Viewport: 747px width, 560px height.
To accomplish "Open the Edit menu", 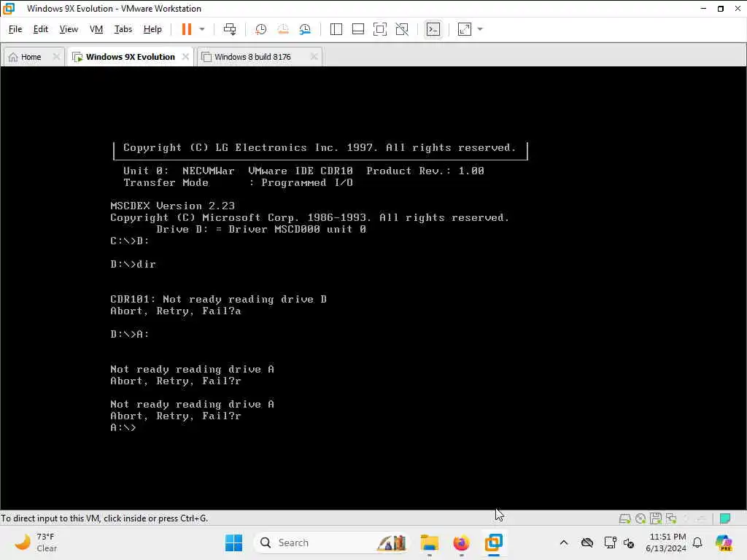I will [41, 29].
